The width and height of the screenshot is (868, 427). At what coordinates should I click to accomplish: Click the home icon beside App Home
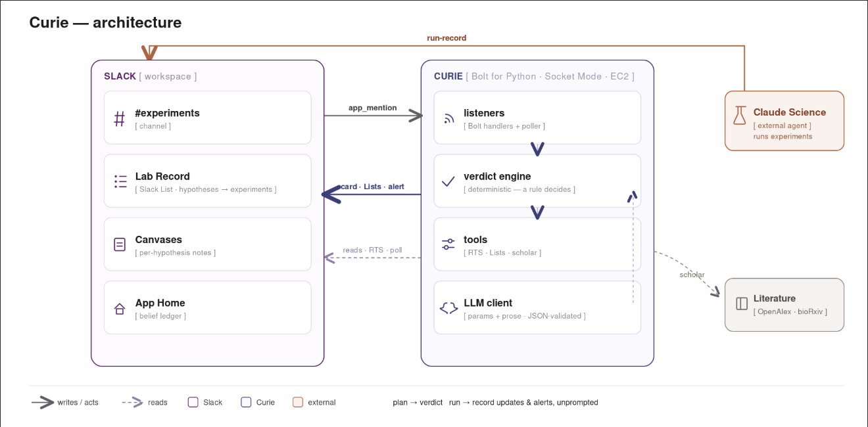click(120, 309)
